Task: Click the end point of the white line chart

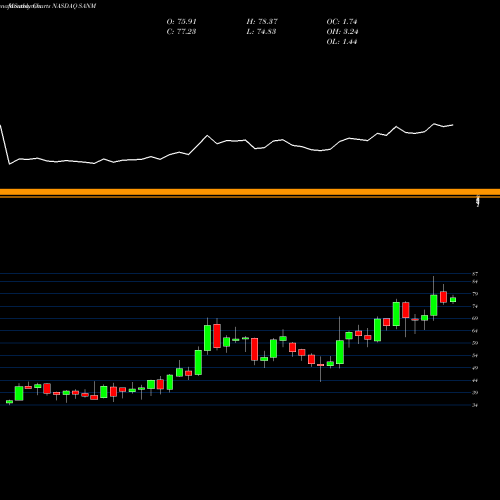Action: (453, 125)
